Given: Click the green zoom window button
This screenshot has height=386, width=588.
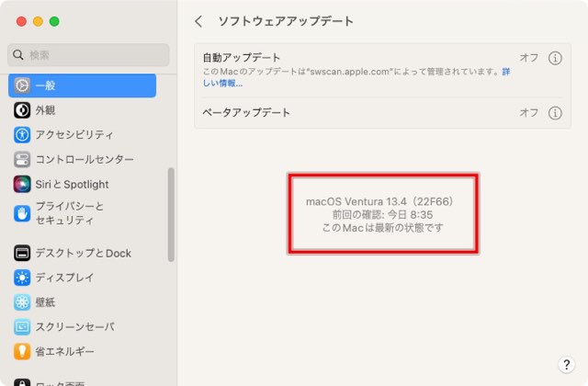Looking at the screenshot, I should click(x=54, y=21).
